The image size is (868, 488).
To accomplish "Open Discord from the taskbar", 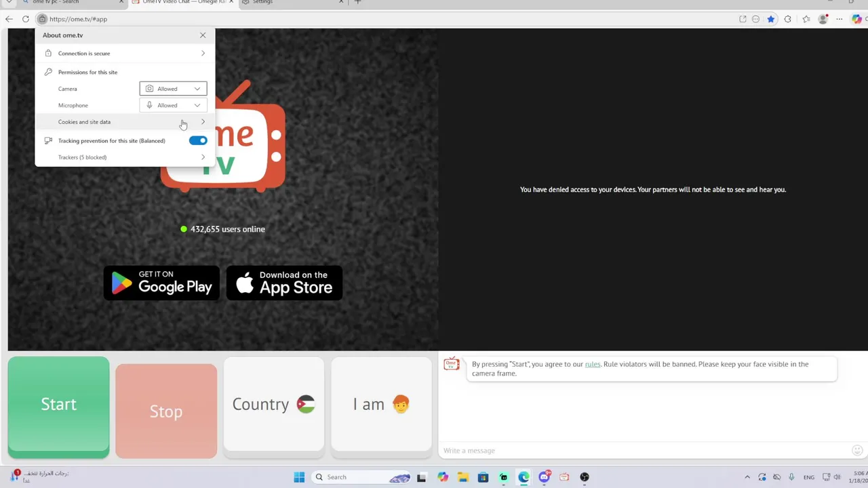I will (544, 477).
